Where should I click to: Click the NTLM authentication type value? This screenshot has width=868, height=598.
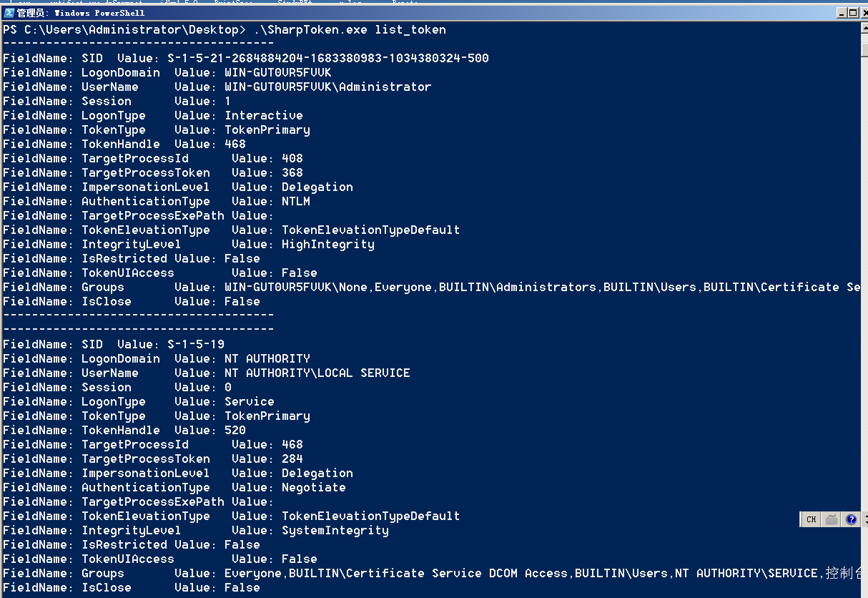[x=296, y=201]
